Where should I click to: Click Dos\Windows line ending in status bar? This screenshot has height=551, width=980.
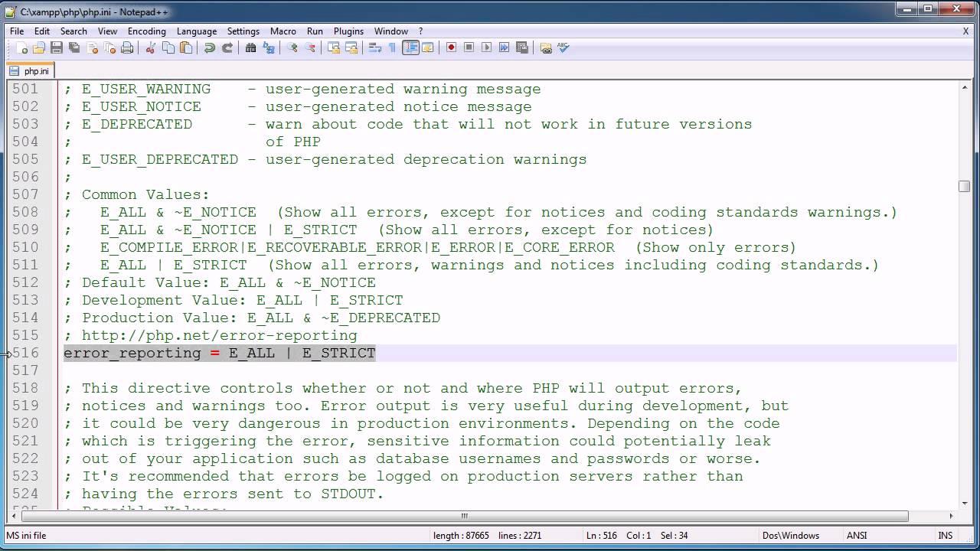(791, 536)
